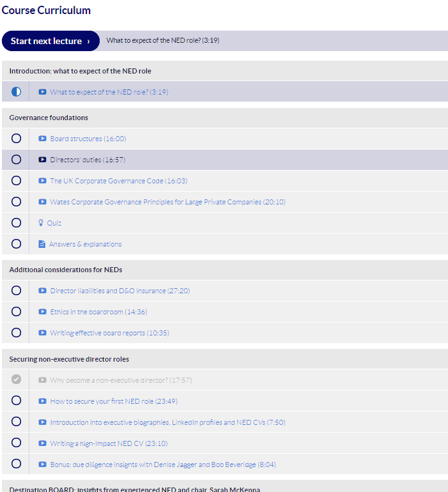Click video icon beside Writing effective board reports
This screenshot has height=492, width=448.
[x=42, y=333]
